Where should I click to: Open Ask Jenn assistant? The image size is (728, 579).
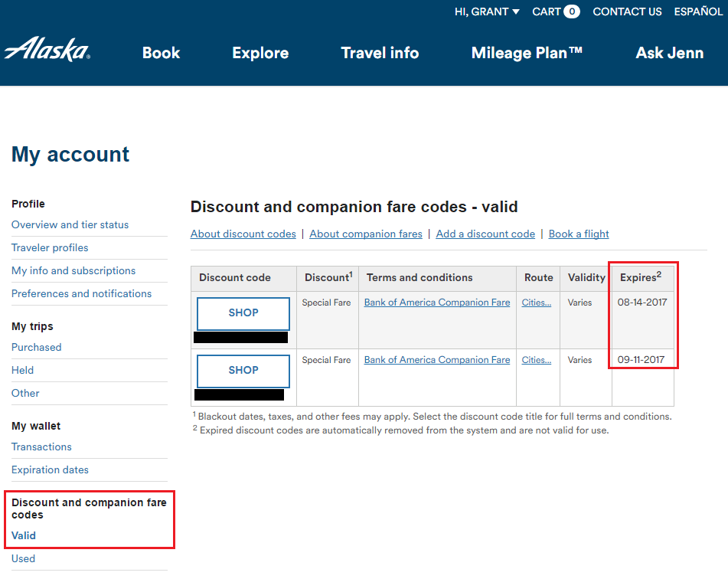[x=669, y=53]
